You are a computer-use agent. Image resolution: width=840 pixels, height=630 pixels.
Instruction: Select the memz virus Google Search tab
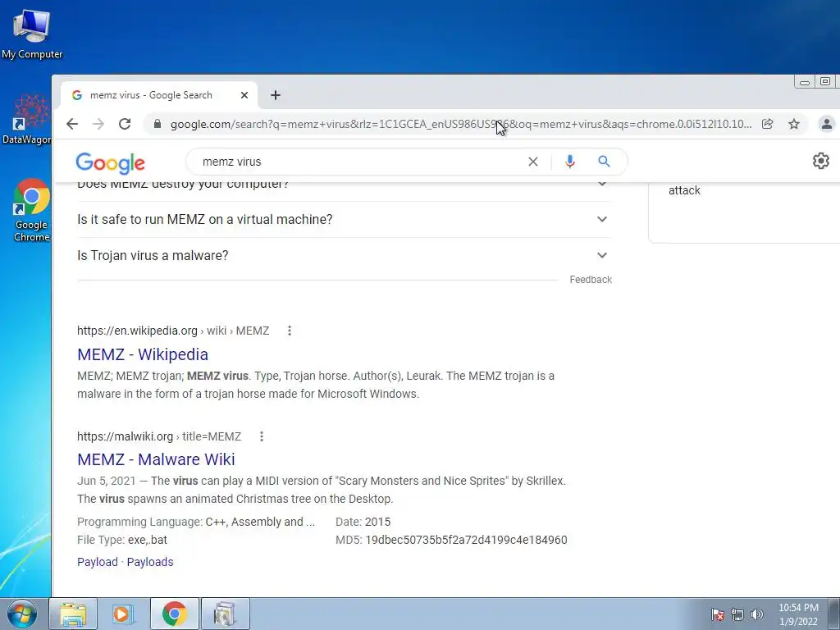click(159, 95)
